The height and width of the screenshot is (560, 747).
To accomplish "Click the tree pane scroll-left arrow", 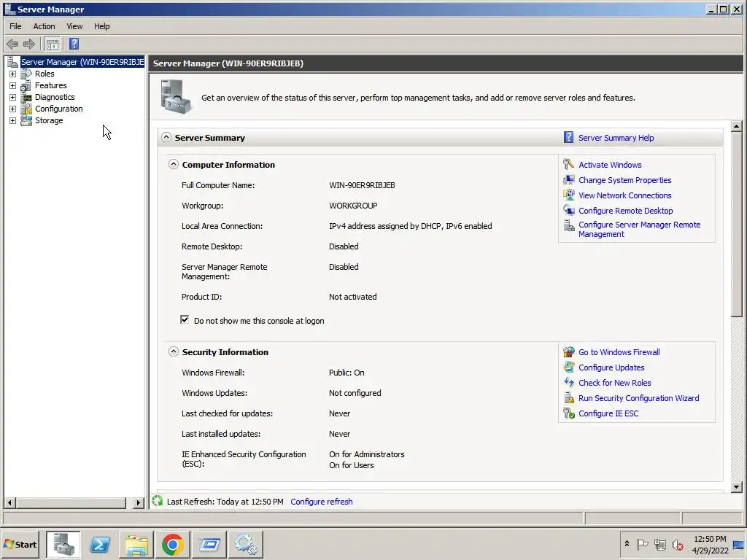I will (x=9, y=502).
